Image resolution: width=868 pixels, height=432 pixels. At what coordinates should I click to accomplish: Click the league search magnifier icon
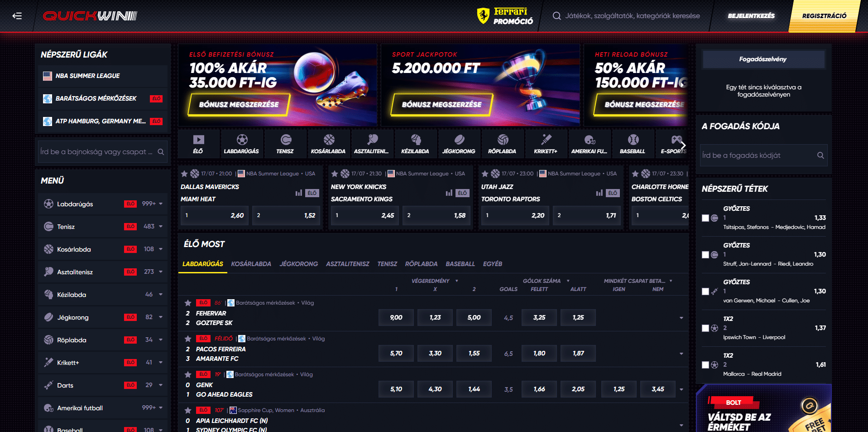tap(161, 152)
